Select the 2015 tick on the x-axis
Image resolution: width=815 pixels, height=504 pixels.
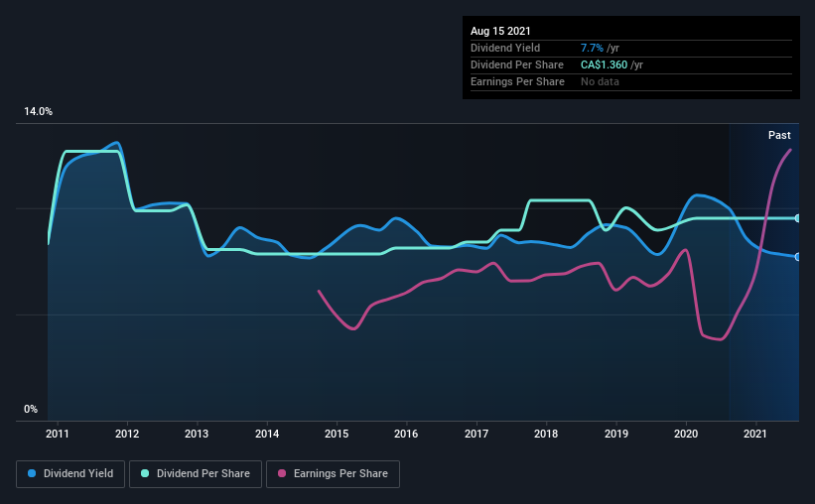click(337, 434)
